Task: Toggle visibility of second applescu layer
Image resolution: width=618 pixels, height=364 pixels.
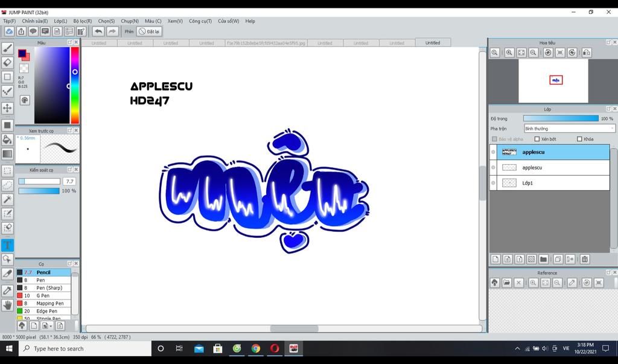Action: (x=493, y=167)
